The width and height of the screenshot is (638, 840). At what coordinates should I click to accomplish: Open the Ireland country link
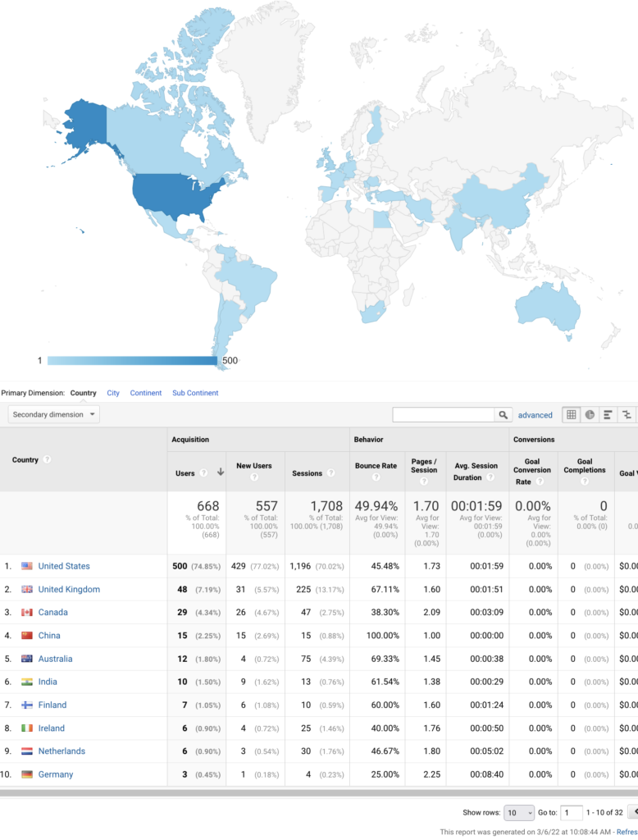tap(52, 728)
